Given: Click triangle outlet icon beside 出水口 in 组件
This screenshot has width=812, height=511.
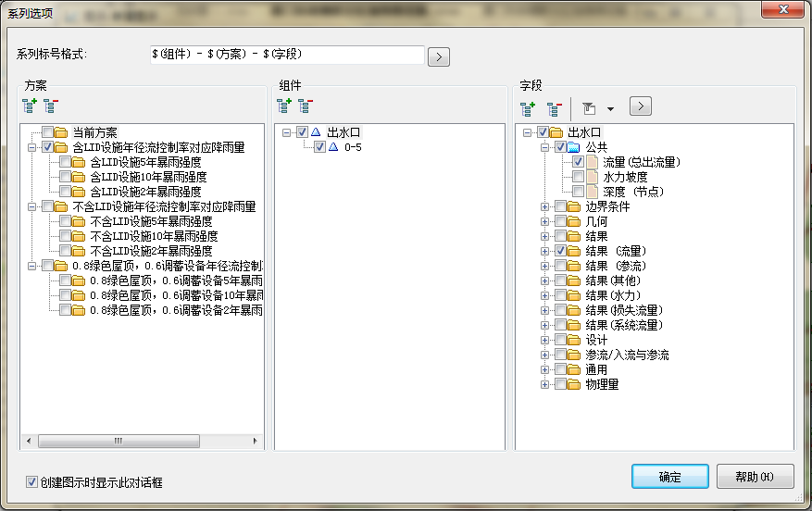Looking at the screenshot, I should point(316,132).
